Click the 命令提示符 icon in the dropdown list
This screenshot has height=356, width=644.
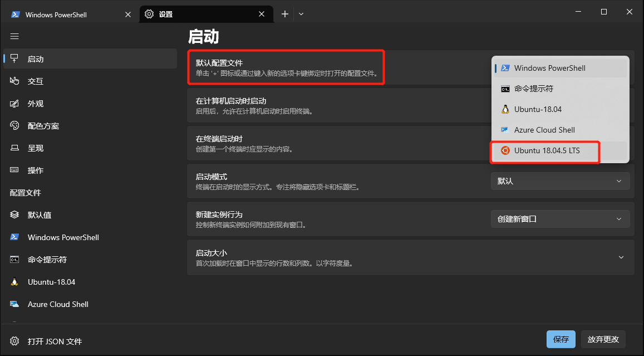(x=505, y=89)
